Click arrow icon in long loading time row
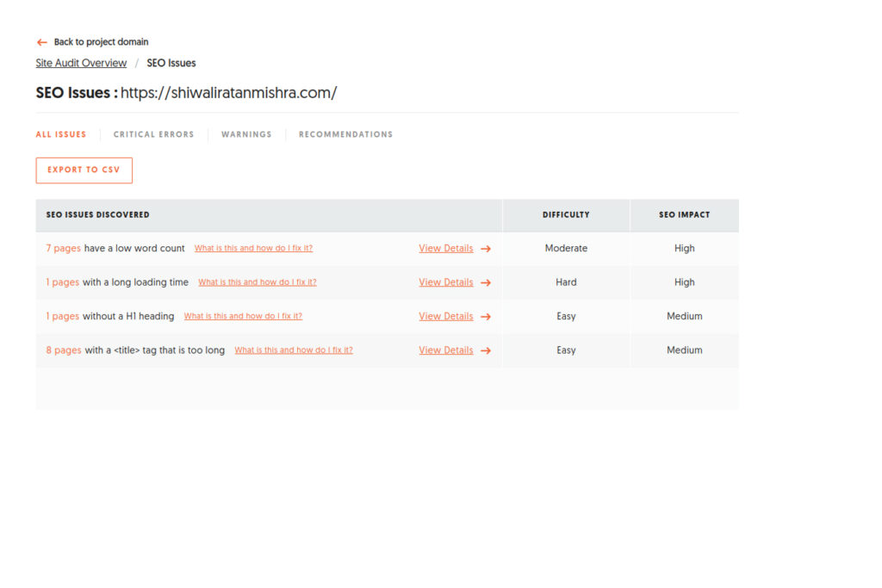 [486, 282]
